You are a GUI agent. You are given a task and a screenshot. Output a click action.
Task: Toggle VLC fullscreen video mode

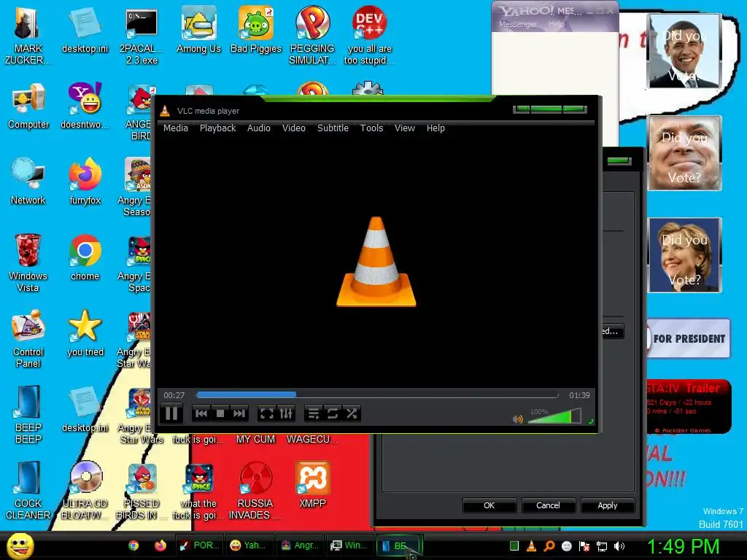(267, 413)
